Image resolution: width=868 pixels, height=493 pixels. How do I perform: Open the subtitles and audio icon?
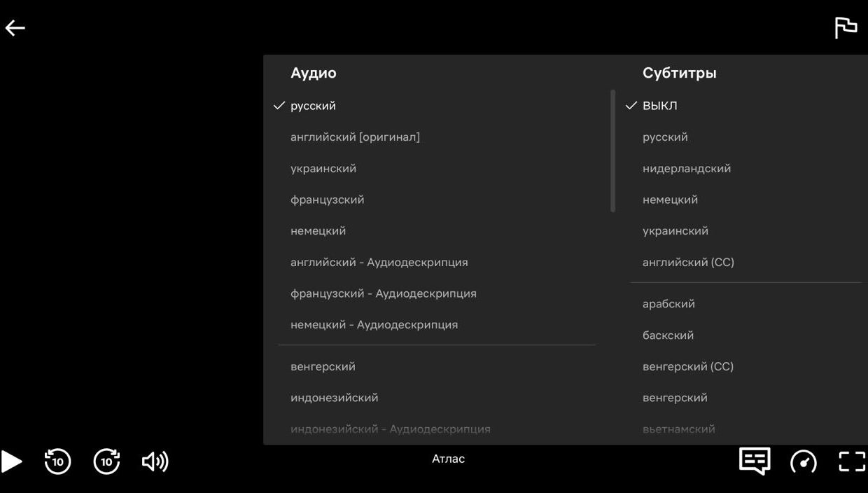coord(755,461)
